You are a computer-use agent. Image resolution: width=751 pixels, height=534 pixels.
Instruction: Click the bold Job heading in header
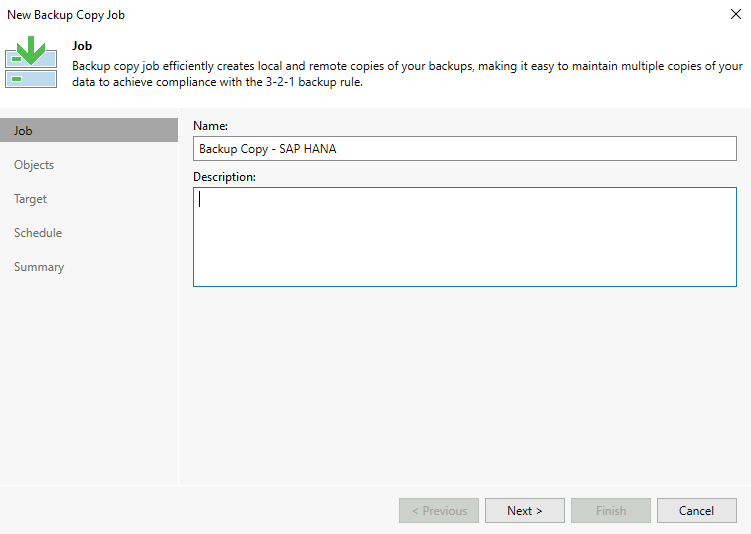tap(82, 46)
